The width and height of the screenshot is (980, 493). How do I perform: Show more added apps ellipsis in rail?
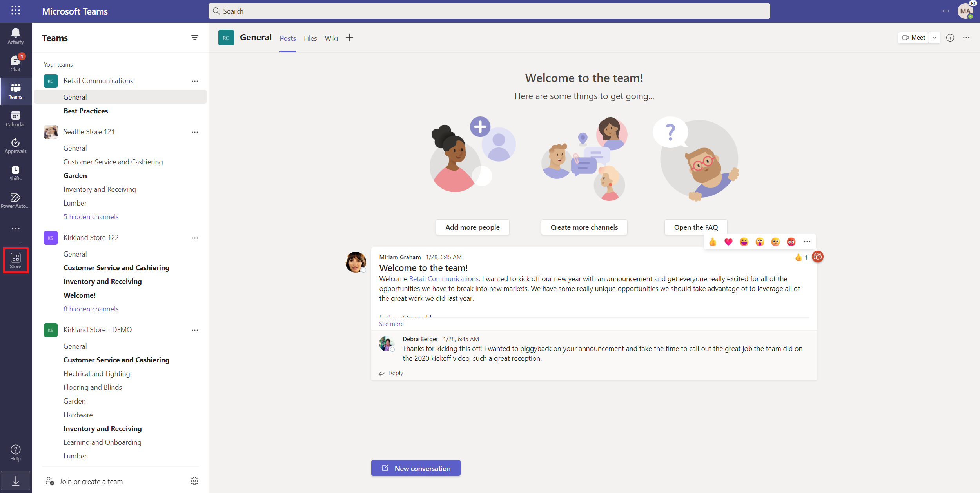click(16, 229)
